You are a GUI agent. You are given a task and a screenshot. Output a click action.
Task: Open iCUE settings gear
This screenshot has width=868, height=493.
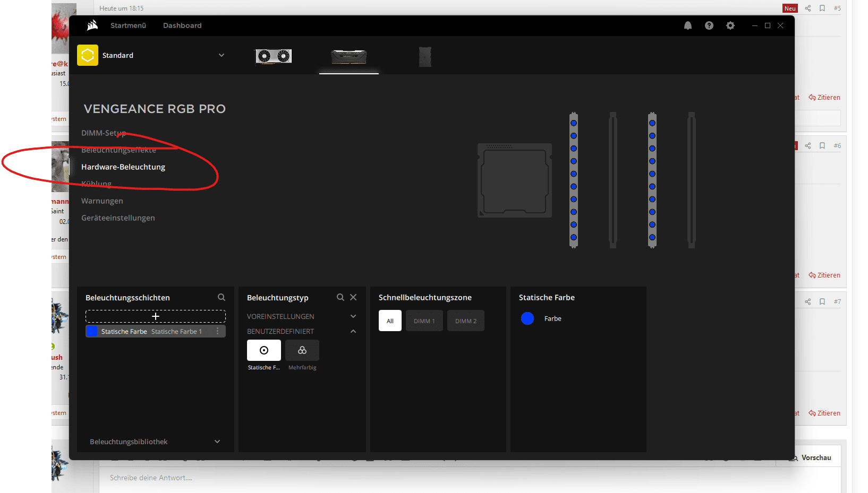pyautogui.click(x=730, y=25)
